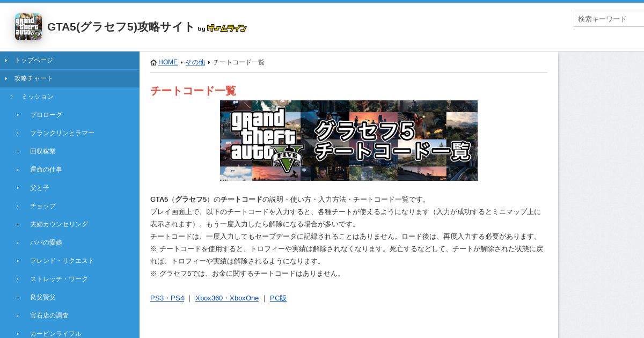Select プロローグ mission
This screenshot has height=338, width=644.
pyautogui.click(x=70, y=115)
